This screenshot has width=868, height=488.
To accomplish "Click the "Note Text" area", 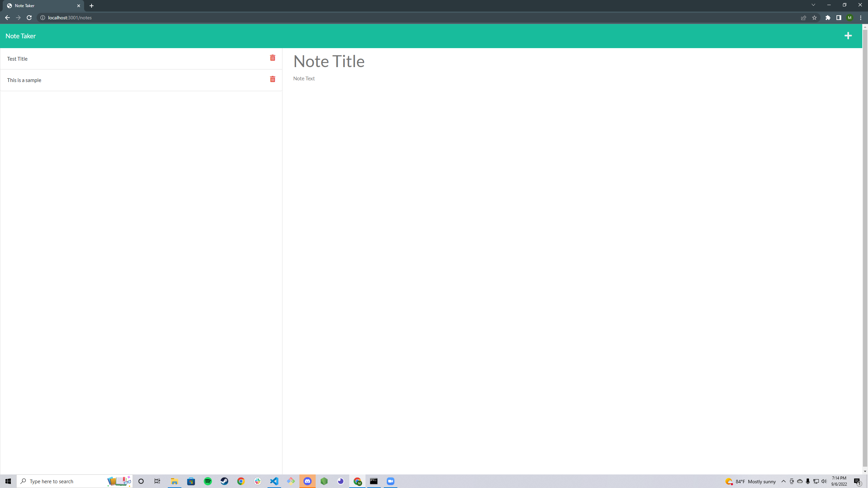I will pos(303,78).
